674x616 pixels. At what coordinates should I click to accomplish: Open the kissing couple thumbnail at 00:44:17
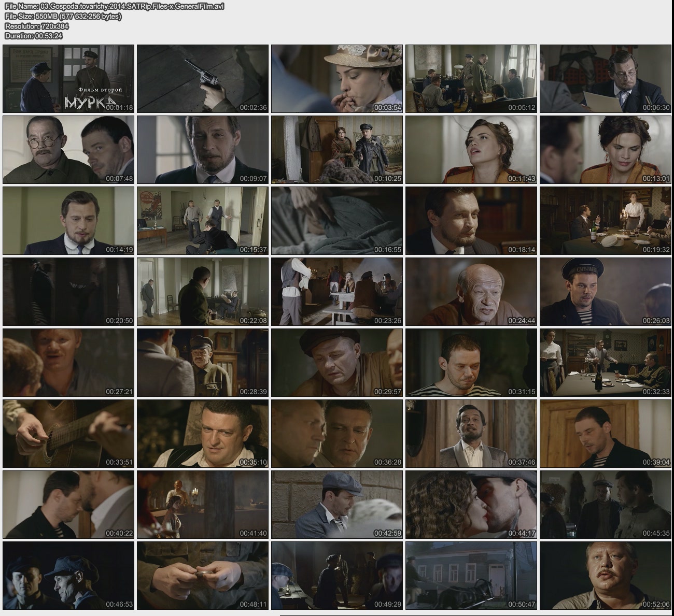tap(471, 505)
